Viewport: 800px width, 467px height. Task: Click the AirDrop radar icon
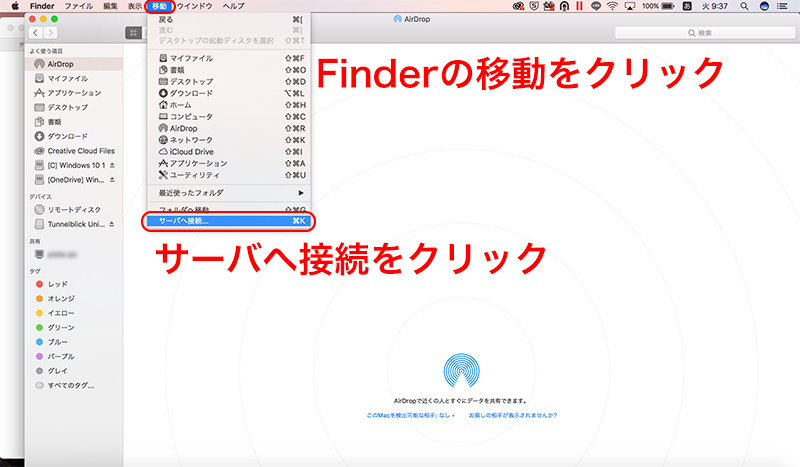tap(462, 371)
